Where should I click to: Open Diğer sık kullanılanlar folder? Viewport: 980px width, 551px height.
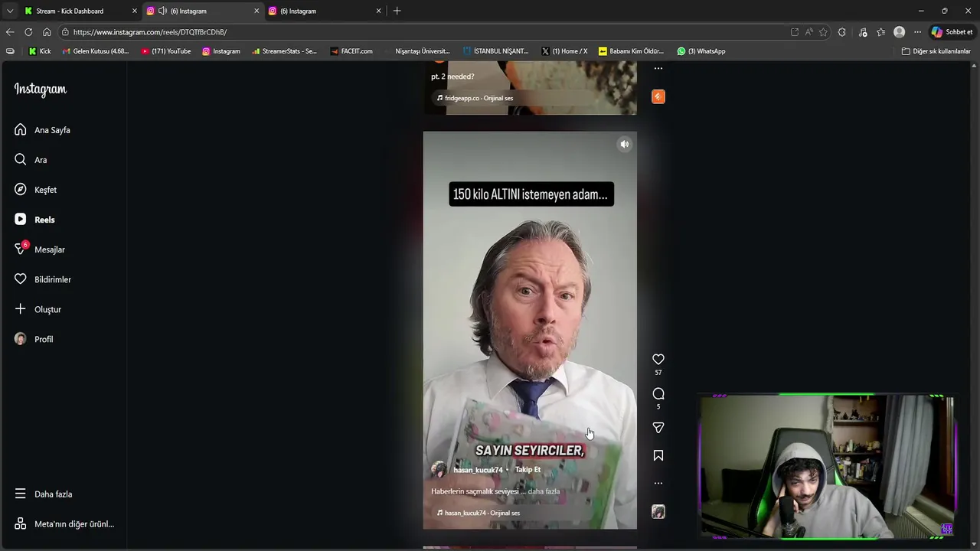936,51
